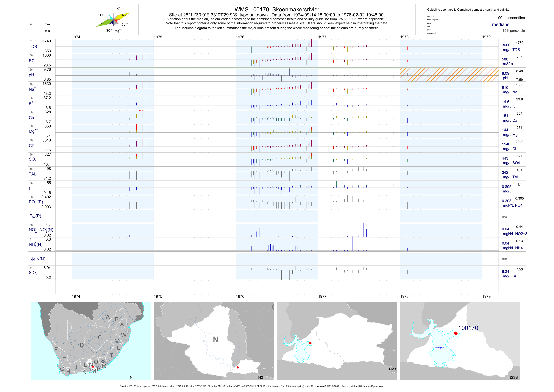Click the red marker in the N23 map
Screen dimensions: 554x392
click(x=310, y=343)
